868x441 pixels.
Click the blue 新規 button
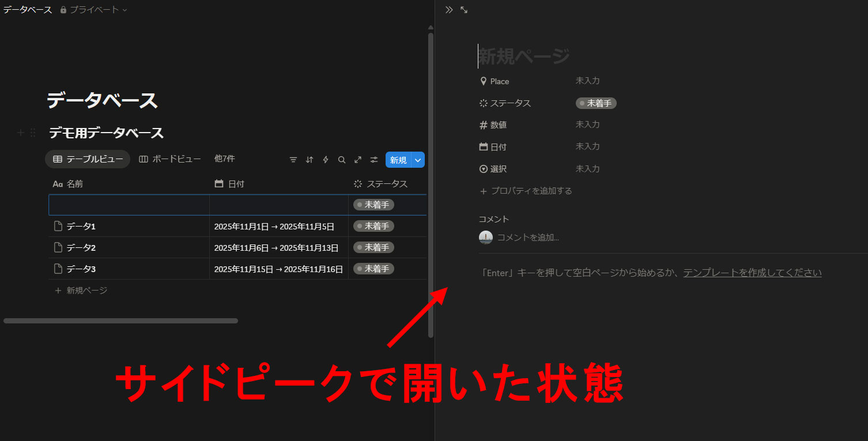tap(398, 160)
